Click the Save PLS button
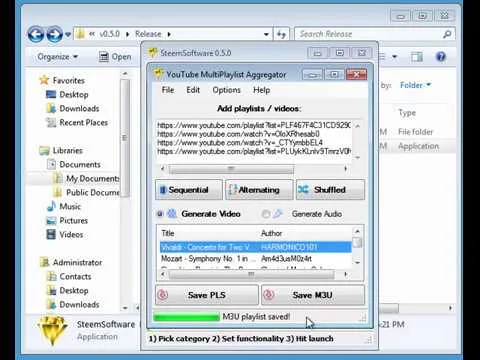This screenshot has height=360, width=480. point(207,295)
